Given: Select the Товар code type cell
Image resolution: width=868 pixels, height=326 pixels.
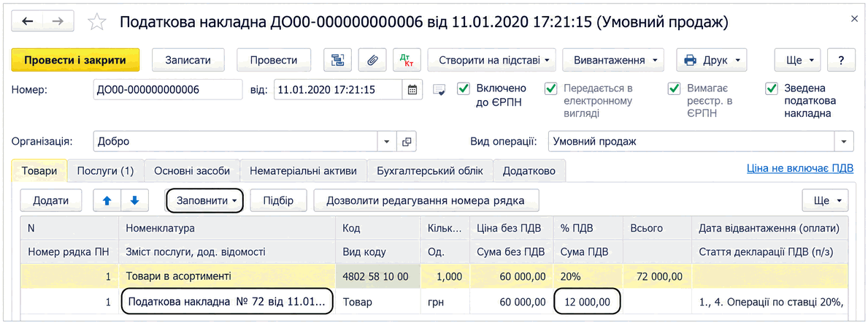Looking at the screenshot, I should pos(378,302).
